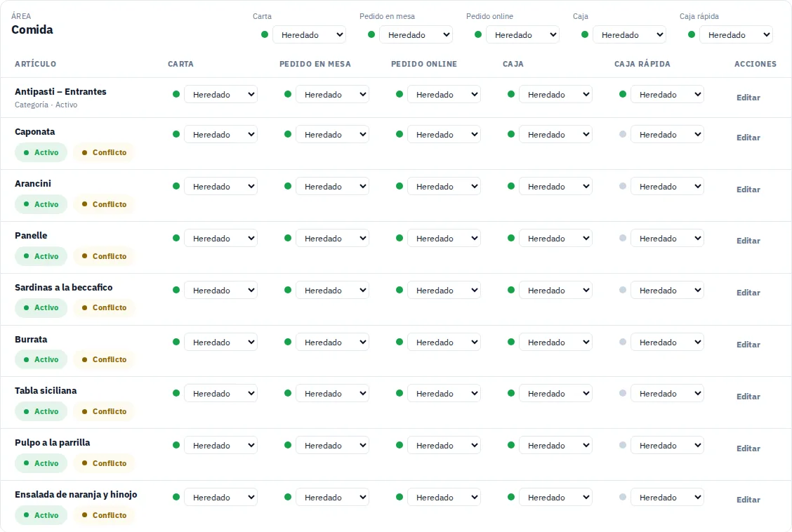Click the Antipasti – Entrantes category name

click(x=60, y=92)
